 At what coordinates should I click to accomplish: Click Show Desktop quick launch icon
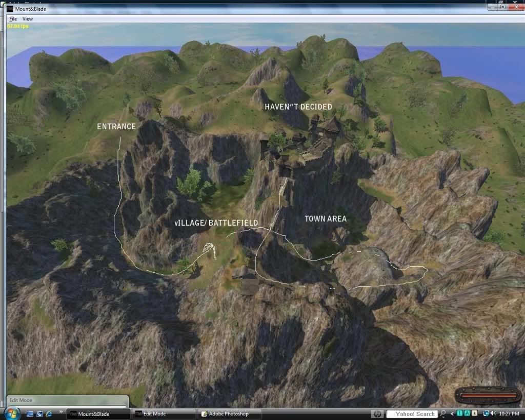click(x=30, y=414)
